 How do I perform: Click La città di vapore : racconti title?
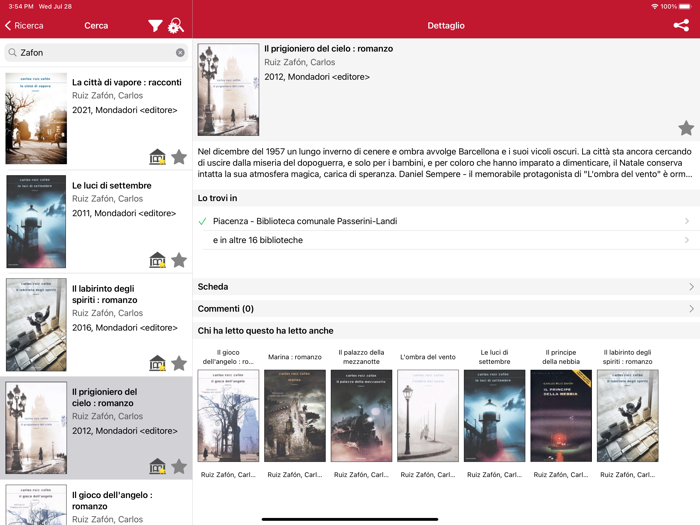pos(127,82)
